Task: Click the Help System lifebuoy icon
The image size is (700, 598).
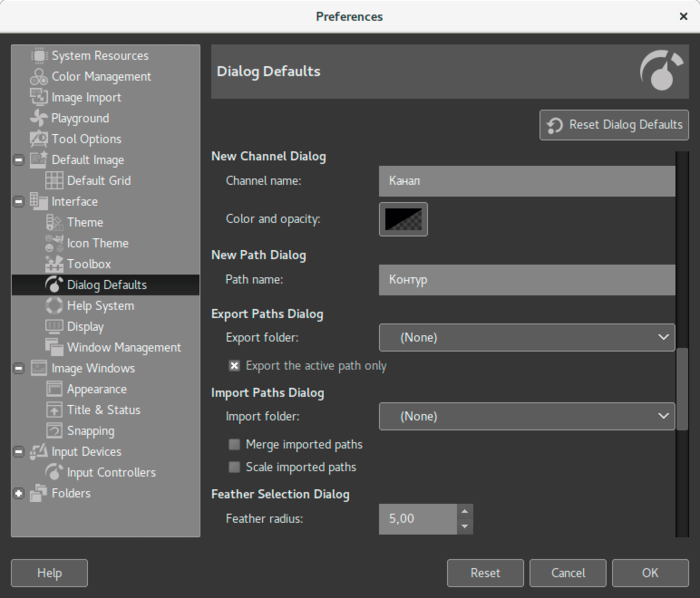Action: (54, 306)
